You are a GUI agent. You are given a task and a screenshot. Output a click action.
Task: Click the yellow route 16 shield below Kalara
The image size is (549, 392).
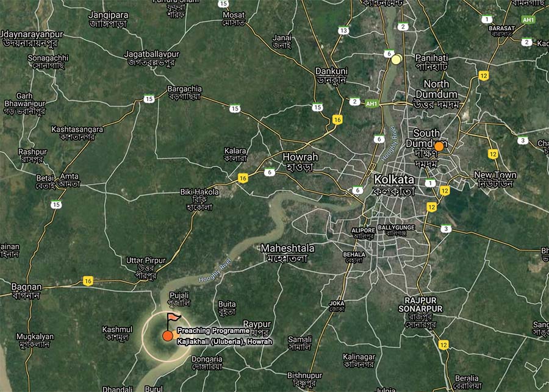[x=243, y=178]
